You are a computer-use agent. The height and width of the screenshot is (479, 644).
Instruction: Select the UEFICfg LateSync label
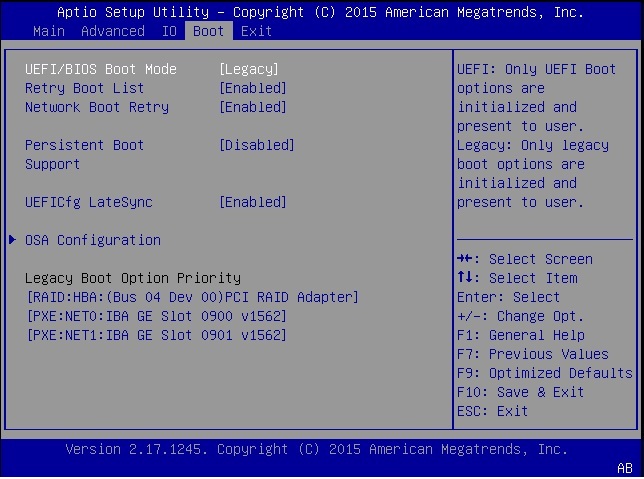pyautogui.click(x=89, y=202)
